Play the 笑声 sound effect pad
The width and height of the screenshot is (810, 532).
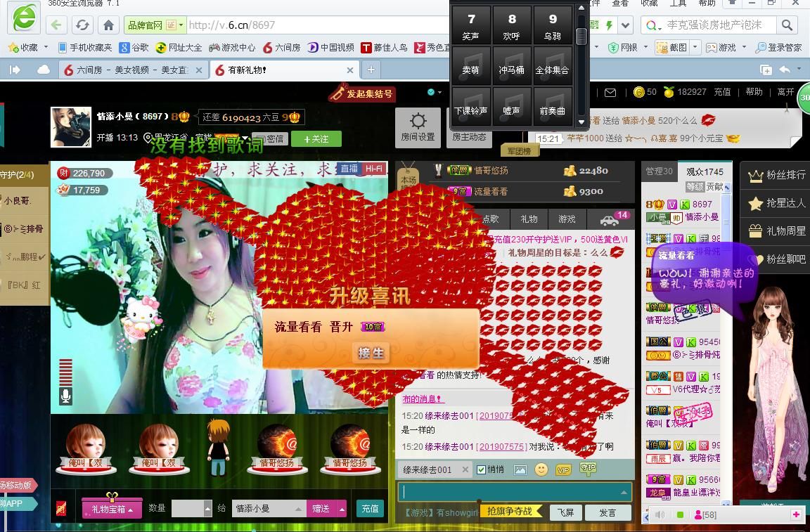[470, 26]
